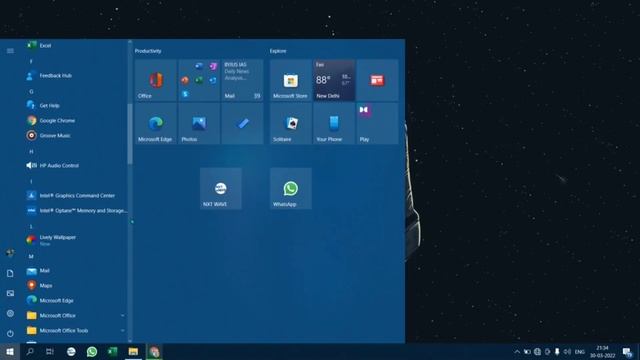Screen dimensions: 640x360
Task: Open the notification center icon
Action: 627,352
